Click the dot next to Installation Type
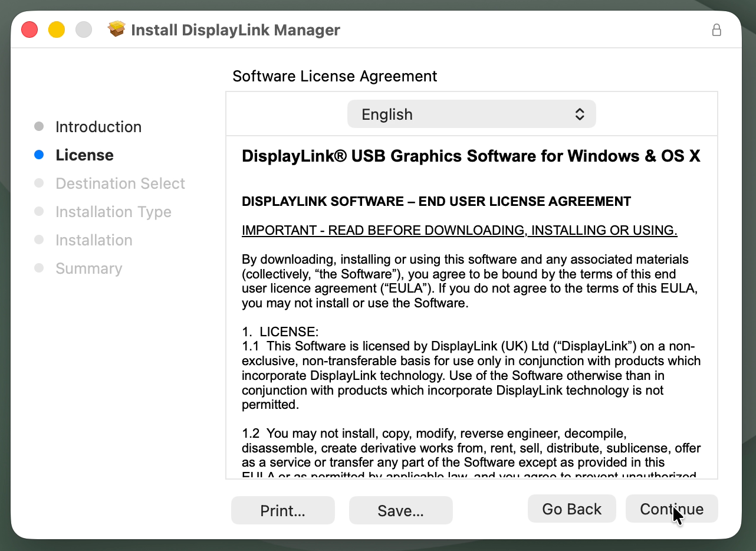The width and height of the screenshot is (756, 551). (40, 211)
